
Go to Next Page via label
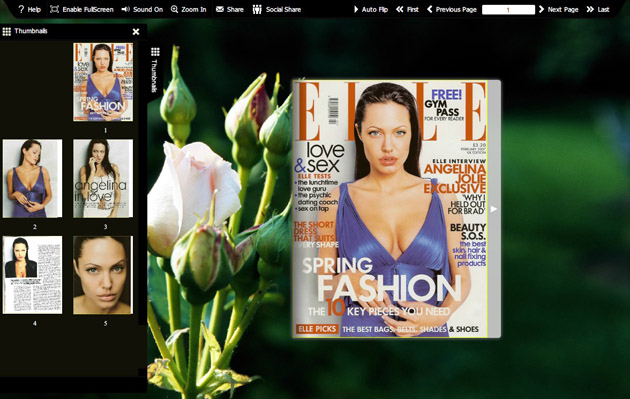(563, 9)
